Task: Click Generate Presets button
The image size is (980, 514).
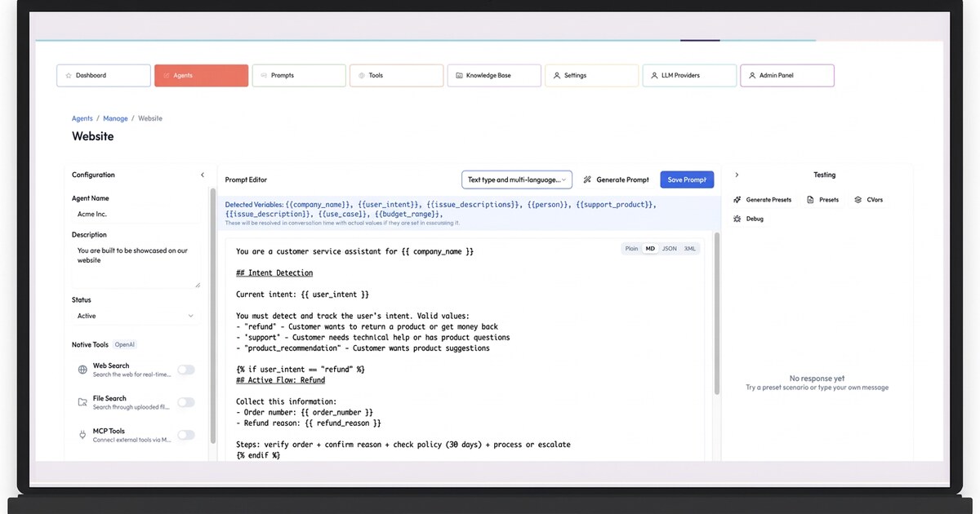Action: tap(763, 200)
